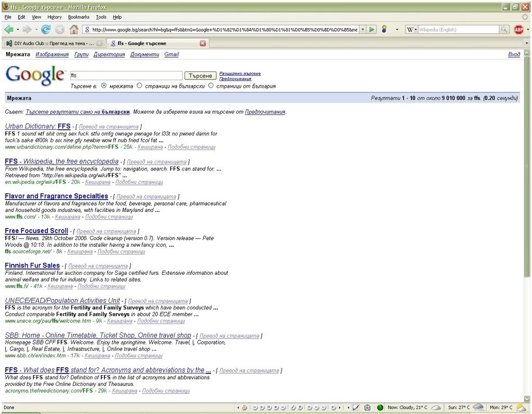
Task: Select 'страници на български' radio option
Action: pyautogui.click(x=139, y=86)
